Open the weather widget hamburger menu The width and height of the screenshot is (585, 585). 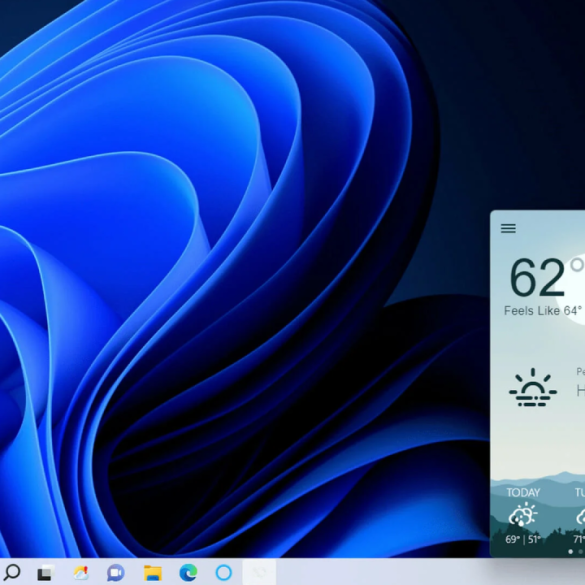[508, 228]
